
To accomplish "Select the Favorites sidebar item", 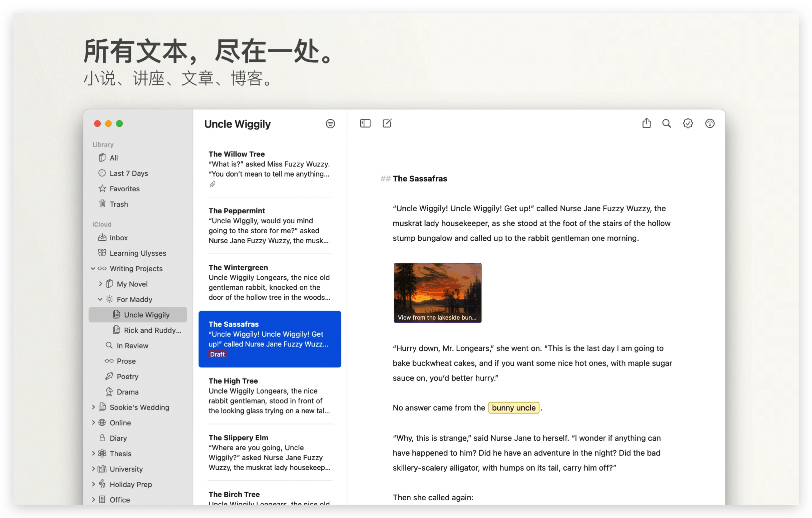I will pyautogui.click(x=124, y=188).
